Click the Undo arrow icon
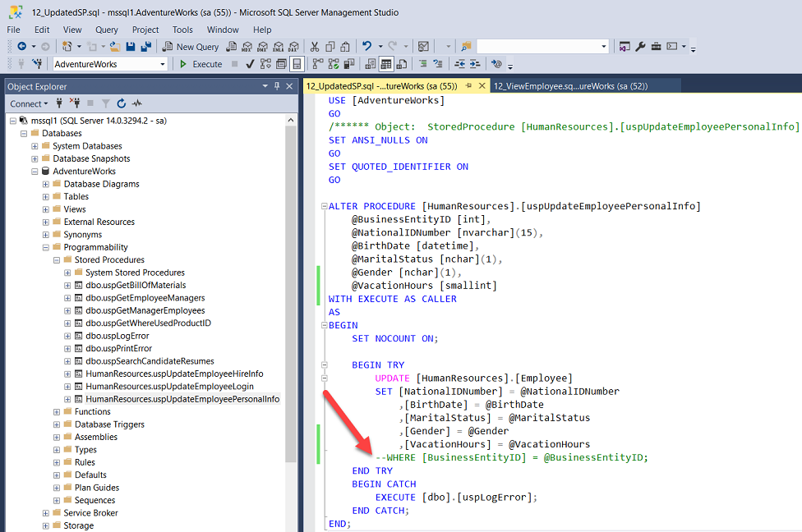This screenshot has width=802, height=532. coord(366,47)
